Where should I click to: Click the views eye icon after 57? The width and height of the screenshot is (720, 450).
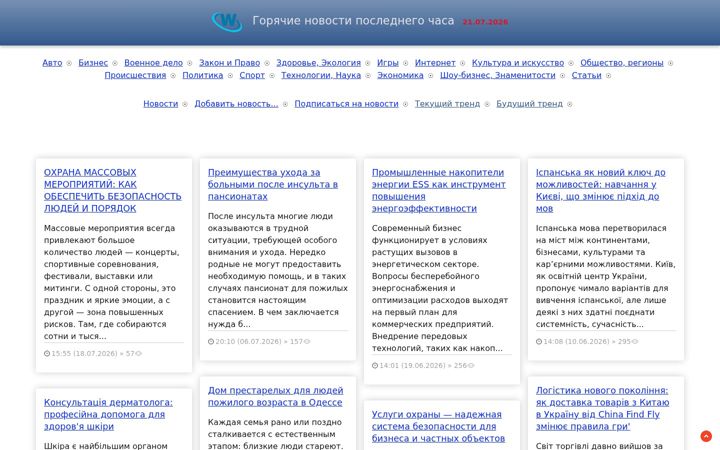point(138,354)
